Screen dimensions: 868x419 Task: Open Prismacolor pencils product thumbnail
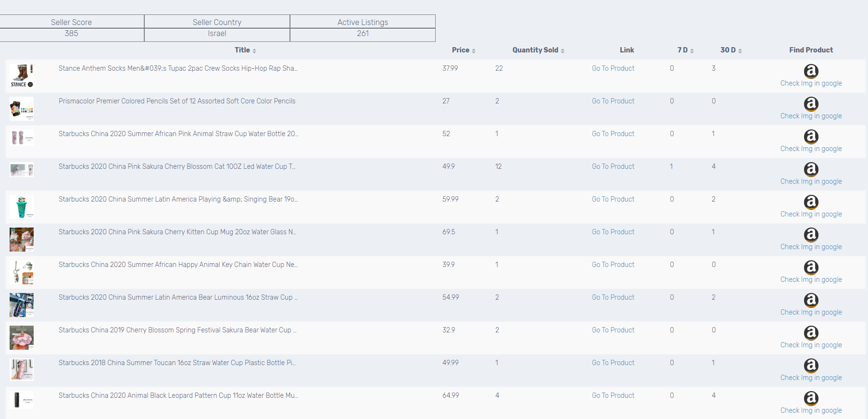click(22, 109)
